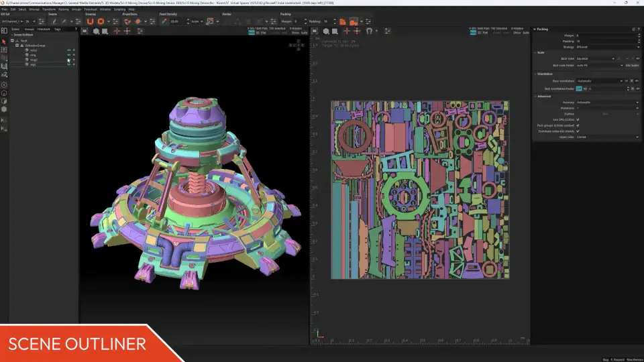Viewport: 644px width, 362px height.
Task: Click the orange U unwrap icon
Action: click(90, 21)
